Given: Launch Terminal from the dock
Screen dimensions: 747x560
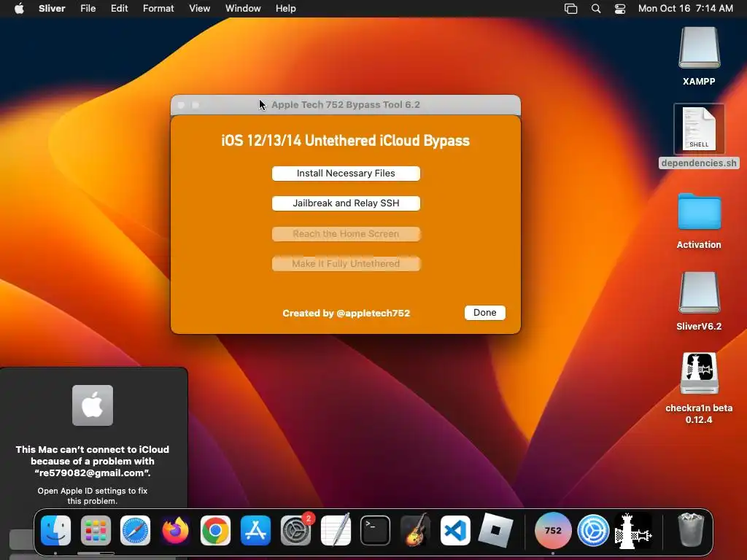Looking at the screenshot, I should 376,530.
